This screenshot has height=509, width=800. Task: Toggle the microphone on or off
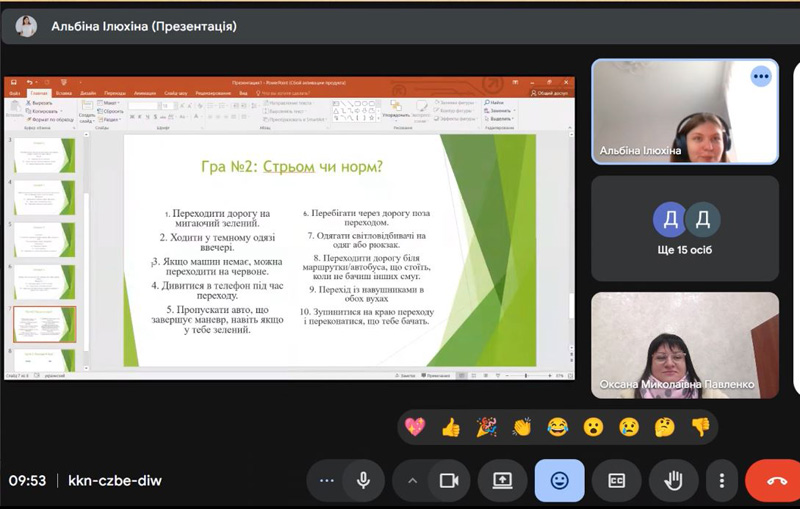tap(363, 481)
